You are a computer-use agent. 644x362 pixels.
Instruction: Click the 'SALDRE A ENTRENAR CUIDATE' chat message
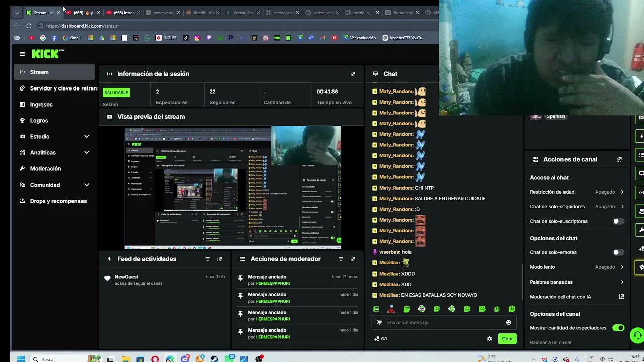pyautogui.click(x=450, y=199)
